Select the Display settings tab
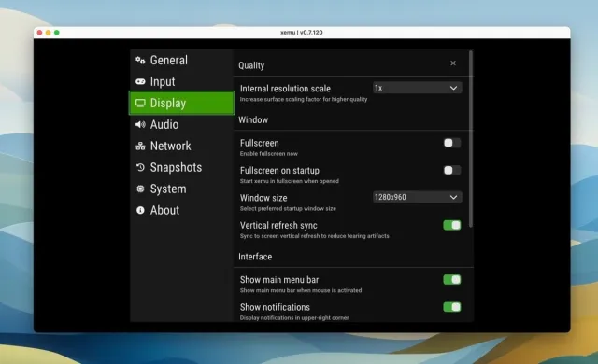The height and width of the screenshot is (364, 598). 181,103
